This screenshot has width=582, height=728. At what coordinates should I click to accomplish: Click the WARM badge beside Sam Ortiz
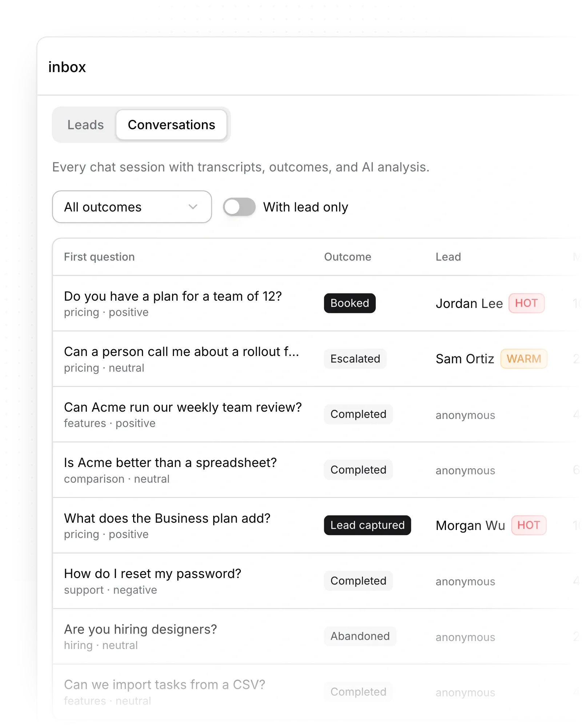[524, 359]
